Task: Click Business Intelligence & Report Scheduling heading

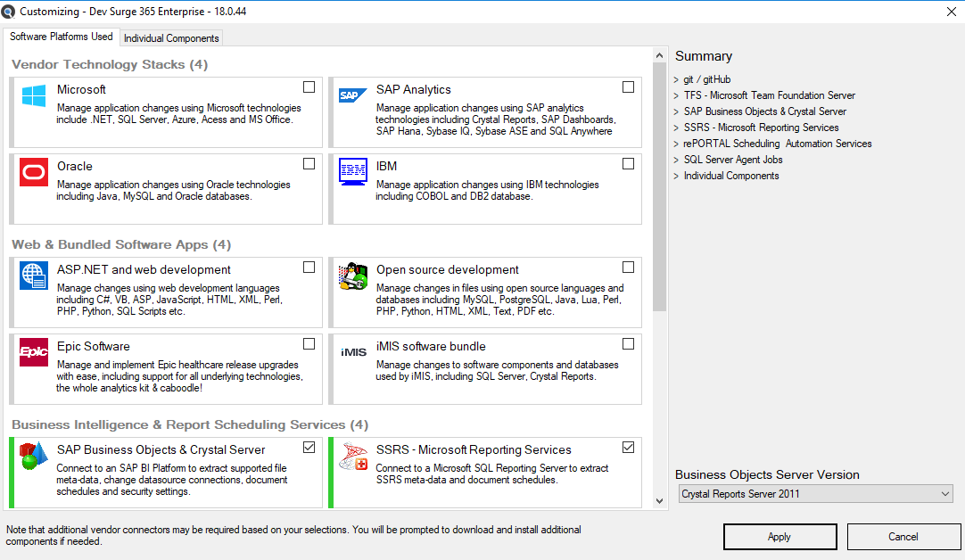Action: (x=190, y=424)
